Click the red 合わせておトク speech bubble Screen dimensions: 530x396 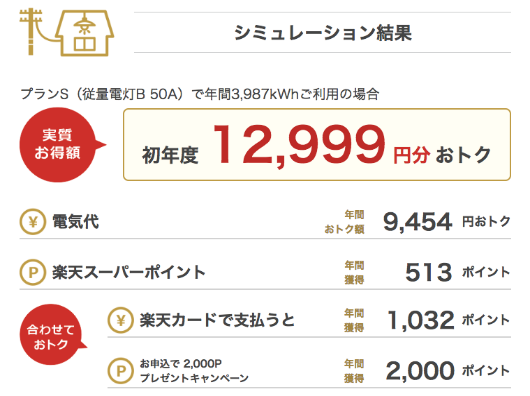(51, 335)
